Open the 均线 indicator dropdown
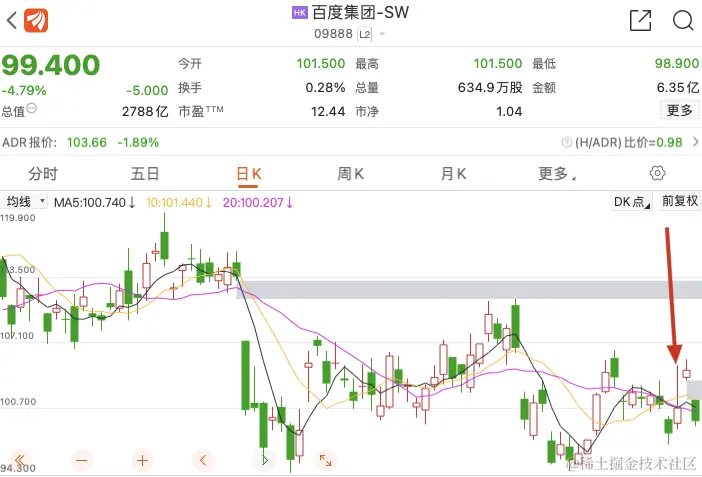Screen dimensions: 702x477 pos(24,202)
